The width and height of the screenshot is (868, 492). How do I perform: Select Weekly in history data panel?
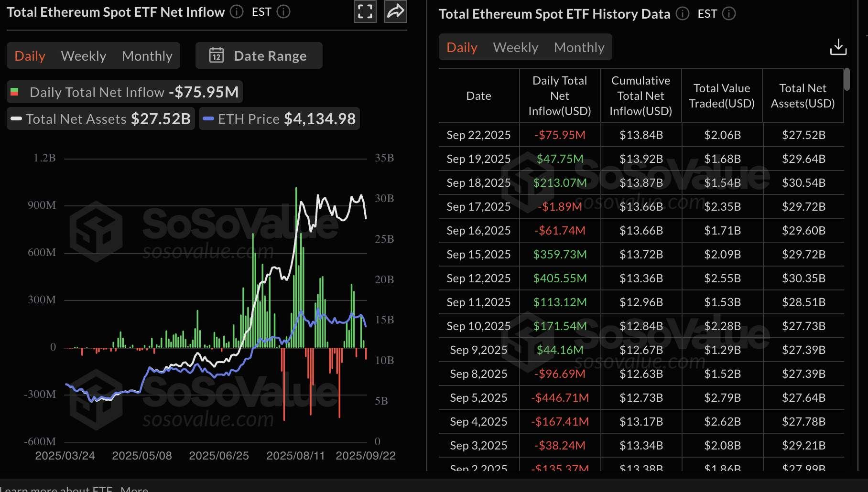point(514,47)
